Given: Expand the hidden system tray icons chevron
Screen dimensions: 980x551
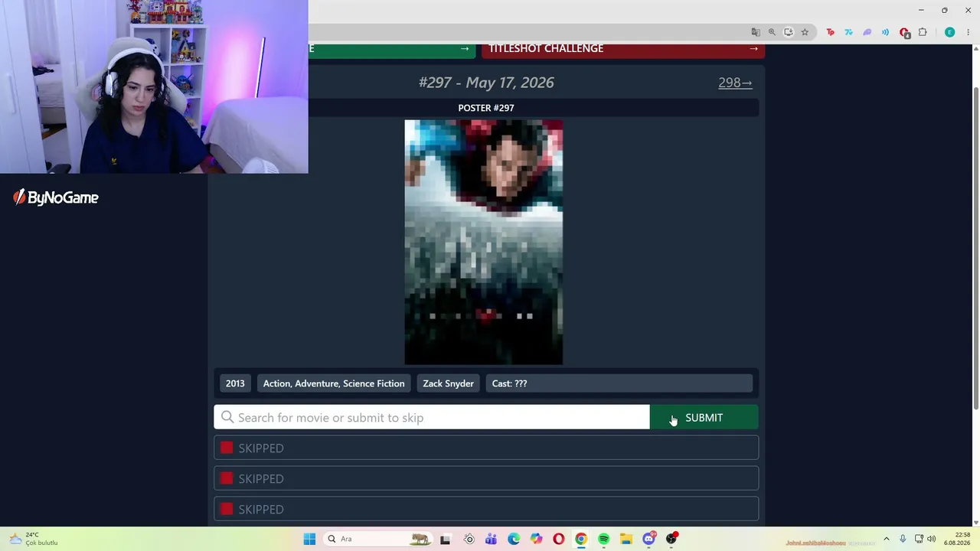Looking at the screenshot, I should tap(887, 539).
